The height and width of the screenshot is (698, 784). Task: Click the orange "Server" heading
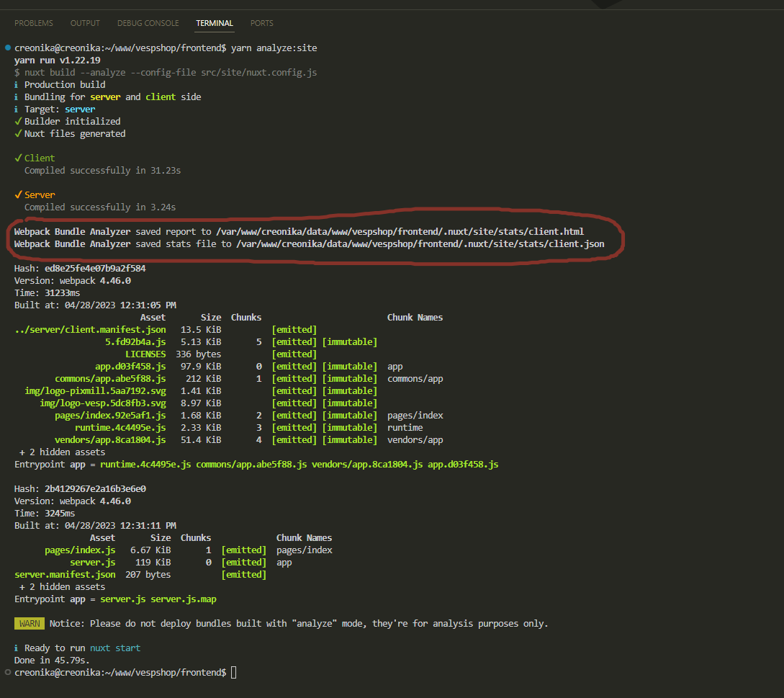coord(40,195)
